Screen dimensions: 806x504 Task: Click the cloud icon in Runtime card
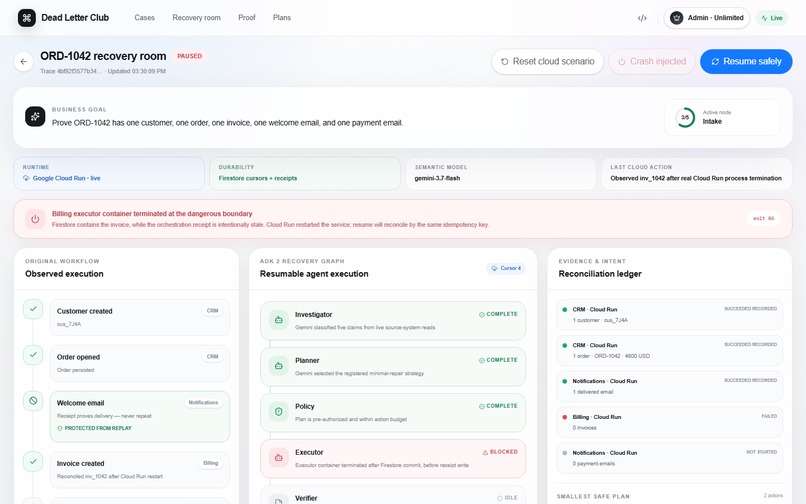pyautogui.click(x=26, y=178)
